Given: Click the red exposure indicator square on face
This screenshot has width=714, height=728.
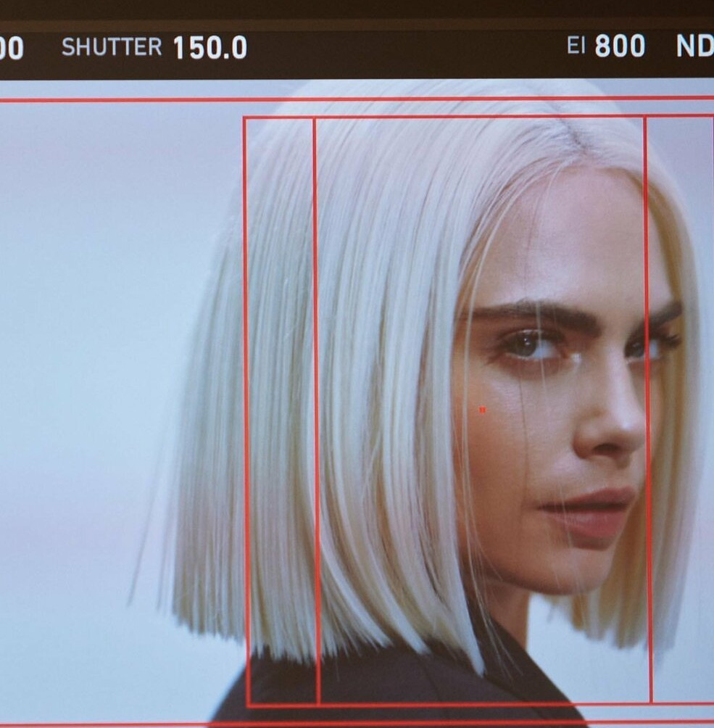Looking at the screenshot, I should (481, 409).
